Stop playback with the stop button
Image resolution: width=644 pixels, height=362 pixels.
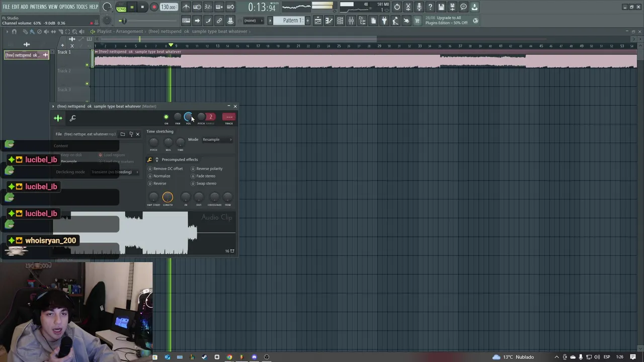tap(142, 8)
